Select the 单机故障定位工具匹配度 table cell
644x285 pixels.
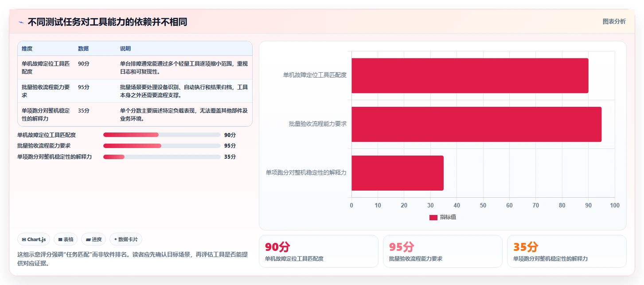pos(46,67)
